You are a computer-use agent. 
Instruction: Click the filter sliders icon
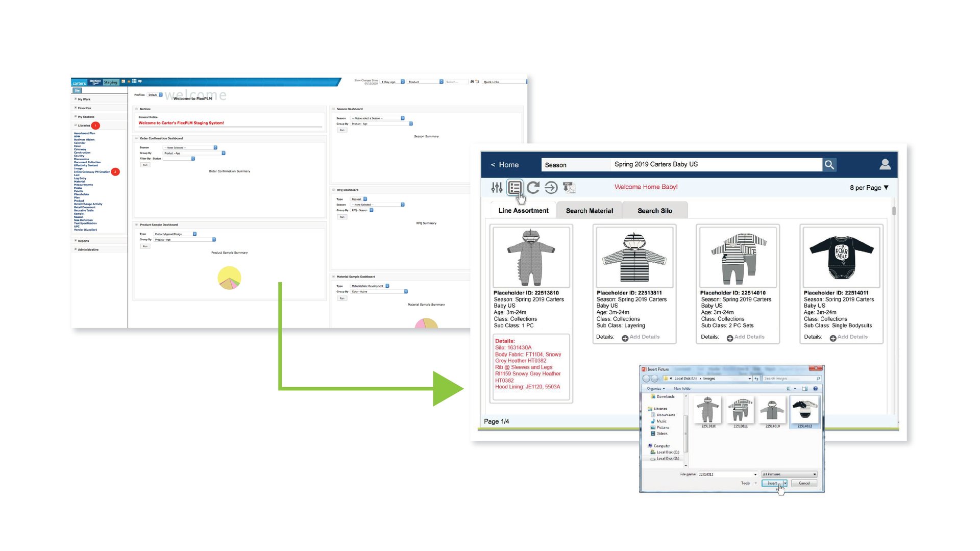497,188
